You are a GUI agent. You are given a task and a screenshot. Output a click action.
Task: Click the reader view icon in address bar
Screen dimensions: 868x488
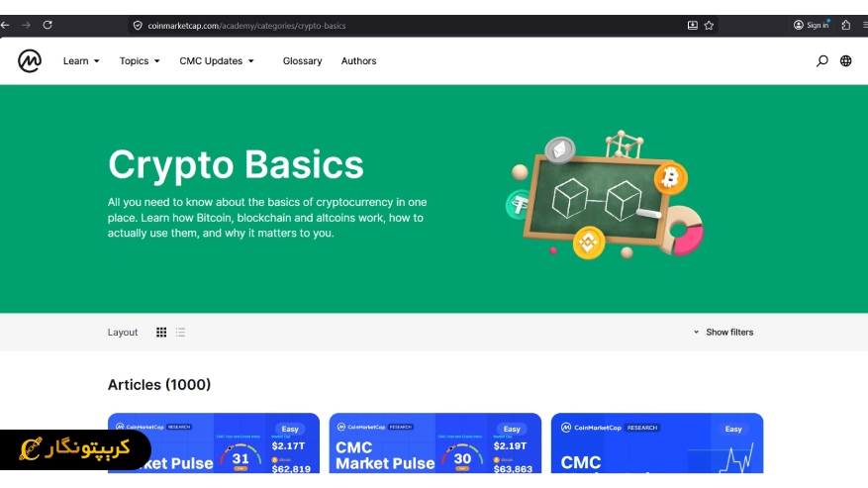693,26
